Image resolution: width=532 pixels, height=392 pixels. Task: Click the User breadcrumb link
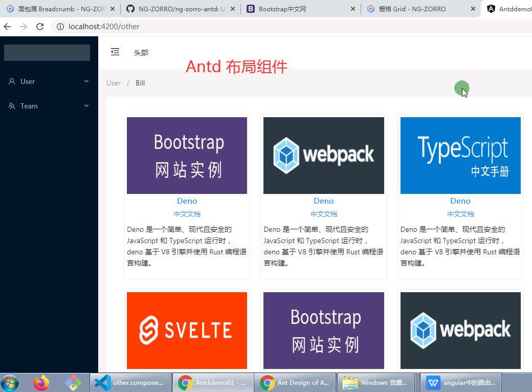pos(114,83)
